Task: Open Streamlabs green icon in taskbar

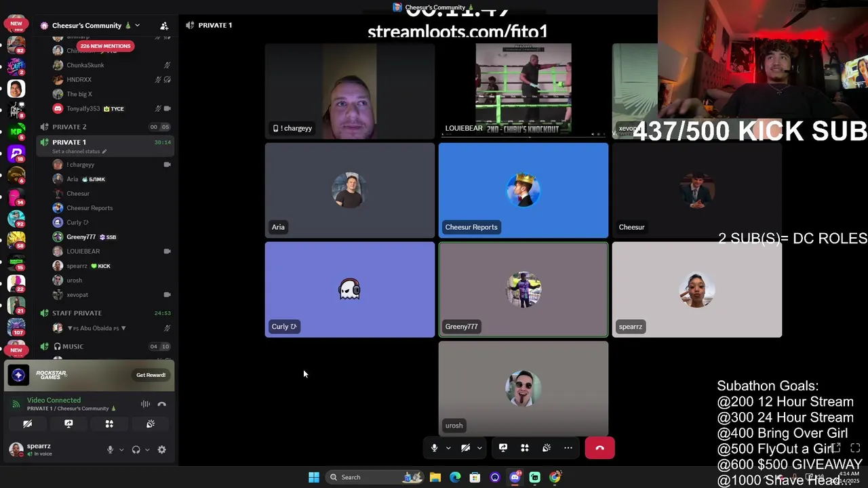Action: 535,477
